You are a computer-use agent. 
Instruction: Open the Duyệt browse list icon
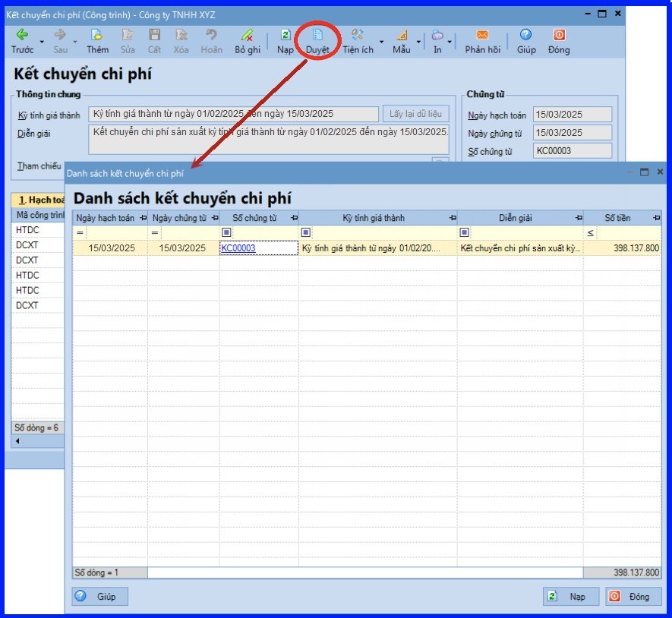coord(317,35)
